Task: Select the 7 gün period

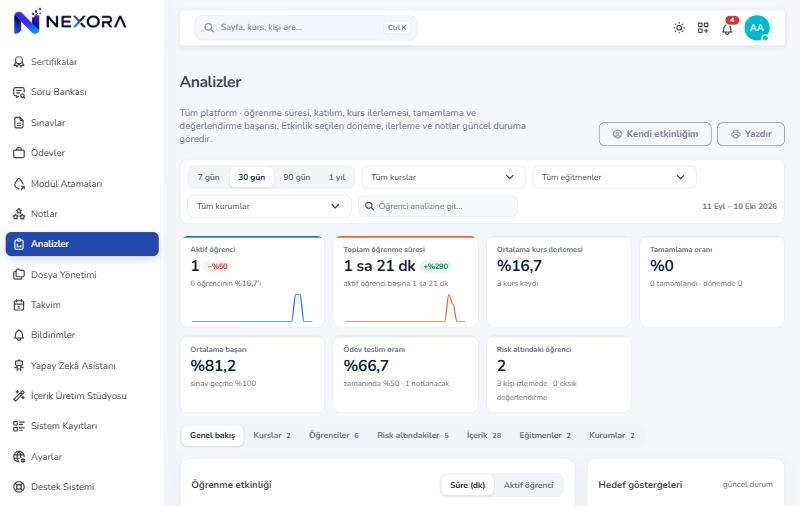Action: coord(209,177)
